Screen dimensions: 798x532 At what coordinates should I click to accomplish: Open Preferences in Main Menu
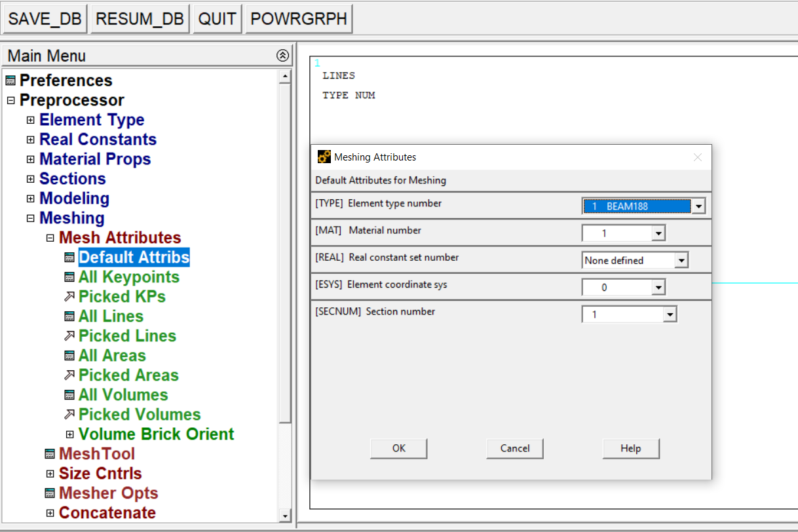pos(66,81)
